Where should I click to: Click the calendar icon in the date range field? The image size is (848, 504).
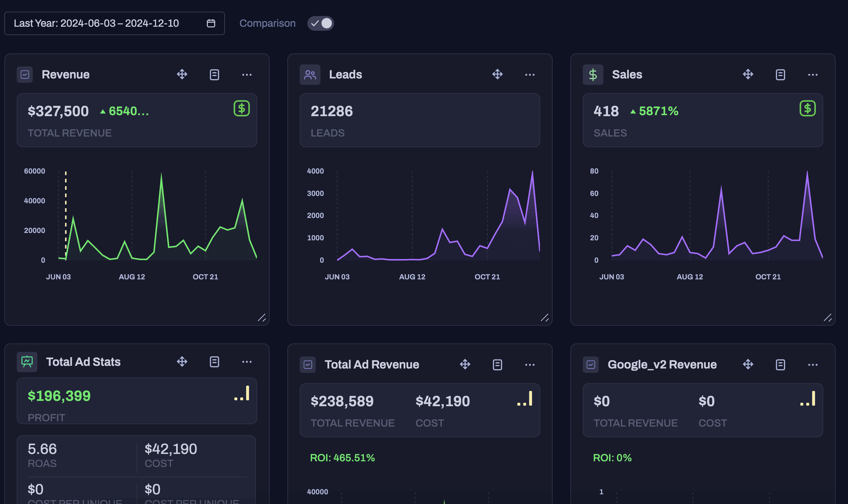pos(211,23)
